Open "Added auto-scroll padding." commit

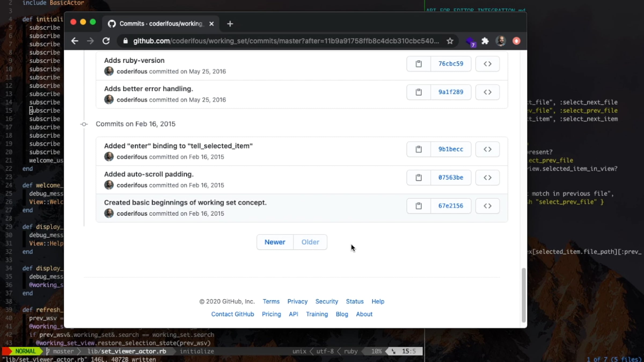point(149,174)
